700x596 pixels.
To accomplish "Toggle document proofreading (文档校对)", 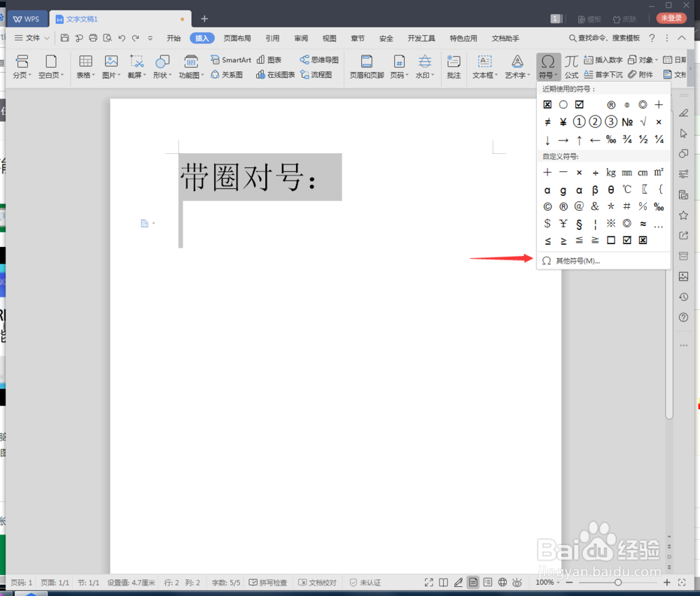I will [x=317, y=582].
